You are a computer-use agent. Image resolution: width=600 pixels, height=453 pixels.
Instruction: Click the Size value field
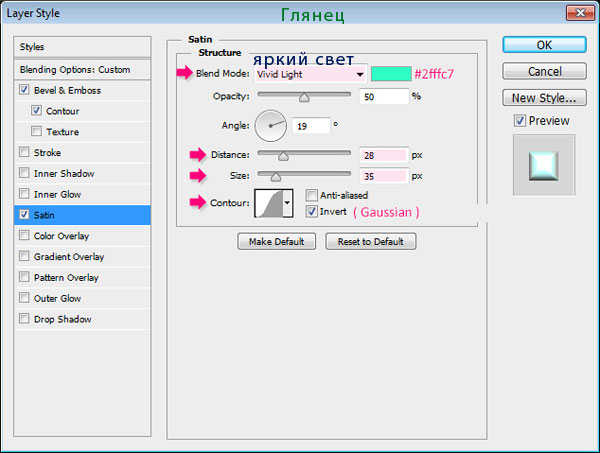click(384, 176)
